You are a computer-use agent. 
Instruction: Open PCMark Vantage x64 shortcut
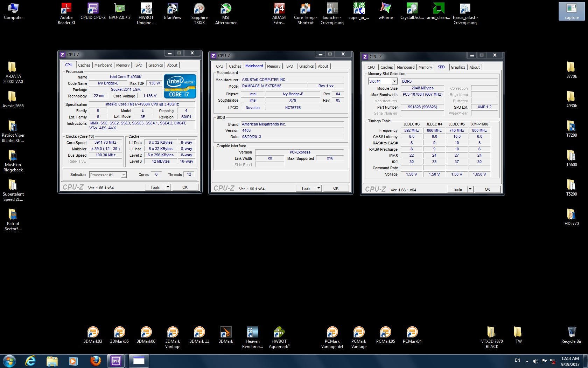point(332,338)
